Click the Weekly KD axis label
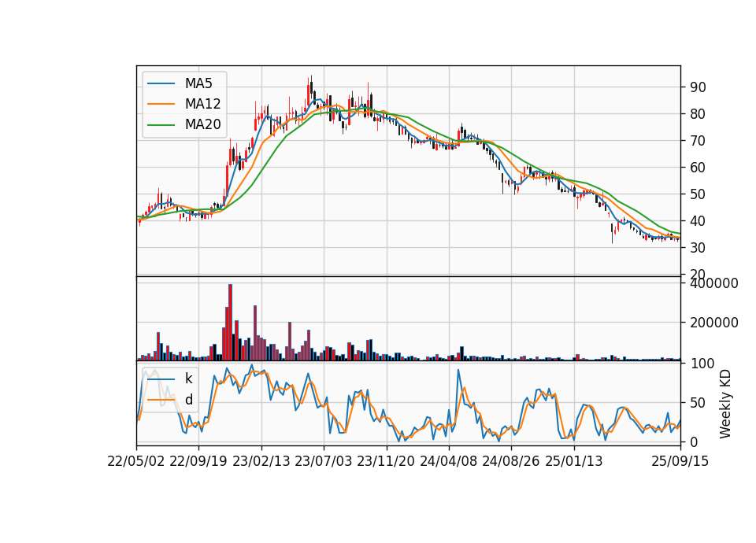 [725, 404]
